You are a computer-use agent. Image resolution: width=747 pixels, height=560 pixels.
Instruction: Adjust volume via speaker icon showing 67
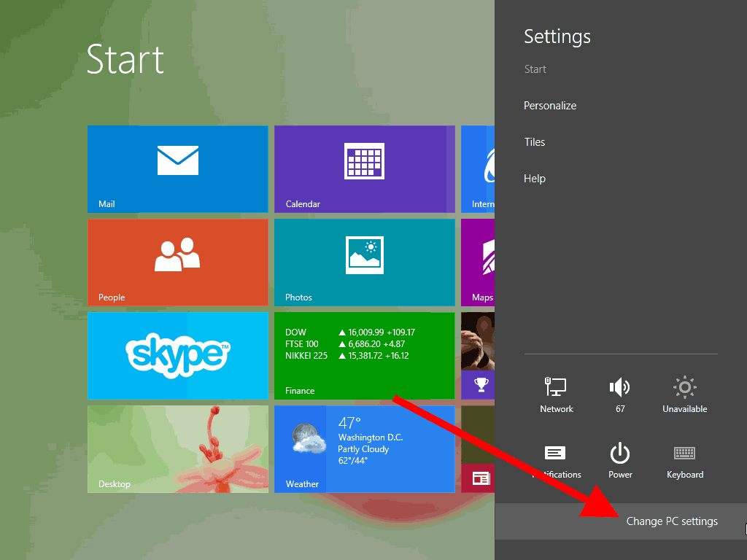[x=620, y=394]
